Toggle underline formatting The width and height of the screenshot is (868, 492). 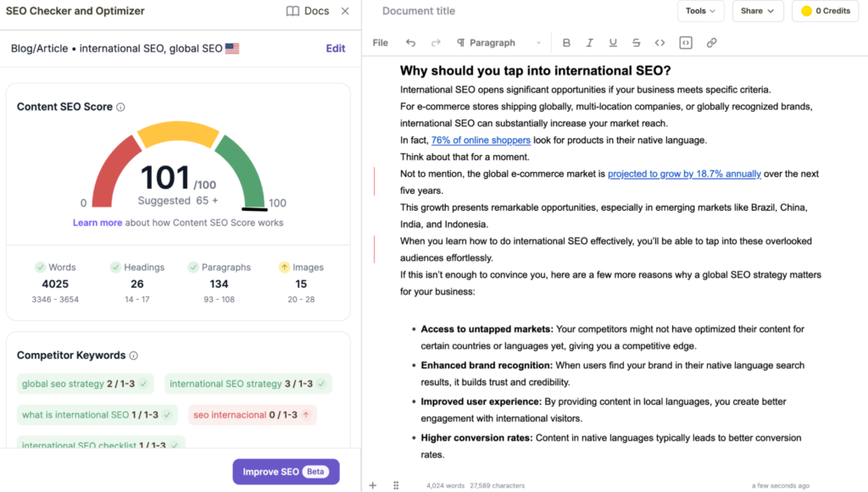point(613,43)
